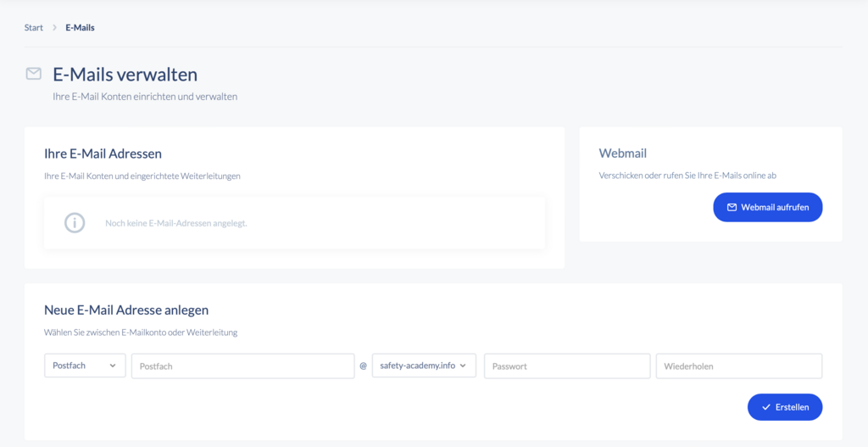
Task: Click the Webmail panel heading
Action: click(622, 154)
